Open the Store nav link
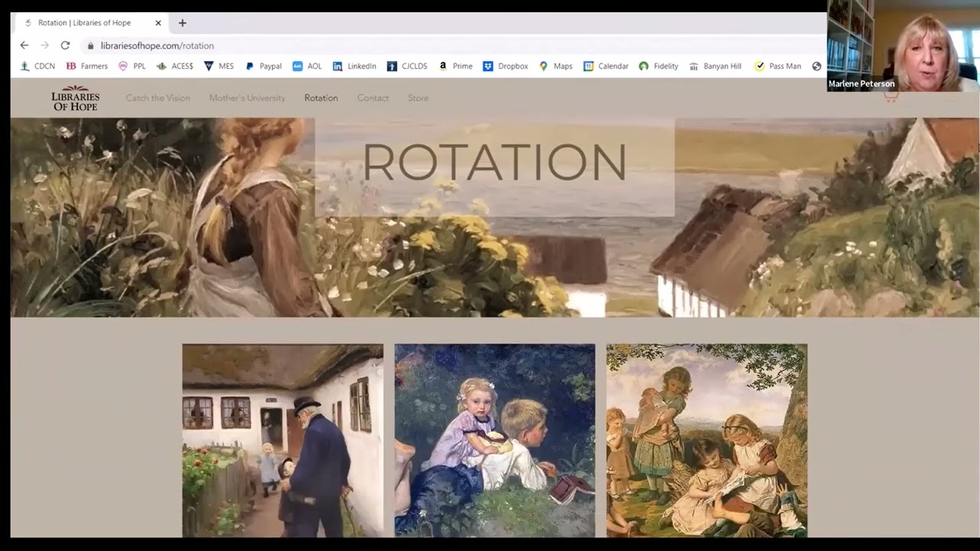This screenshot has height=551, width=980. click(418, 98)
